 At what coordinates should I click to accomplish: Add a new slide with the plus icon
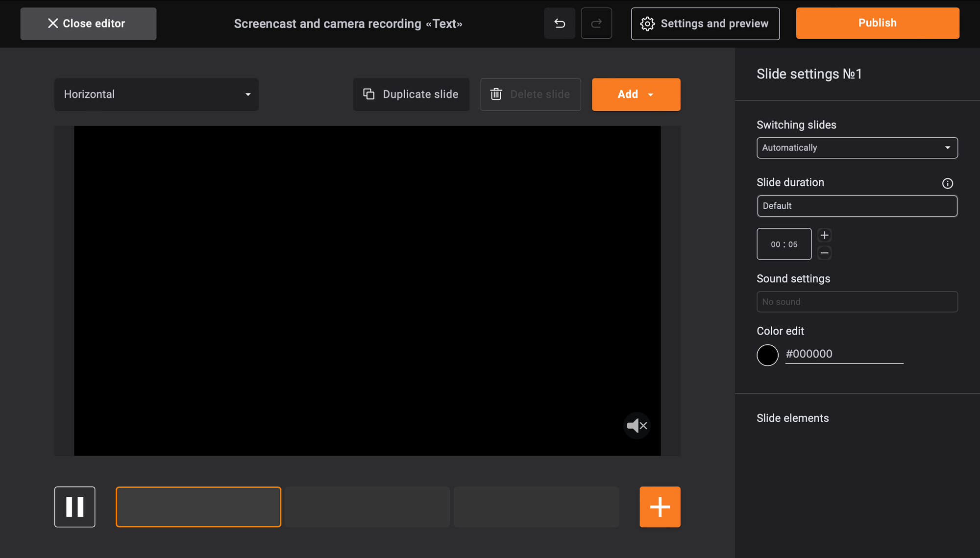(x=660, y=507)
